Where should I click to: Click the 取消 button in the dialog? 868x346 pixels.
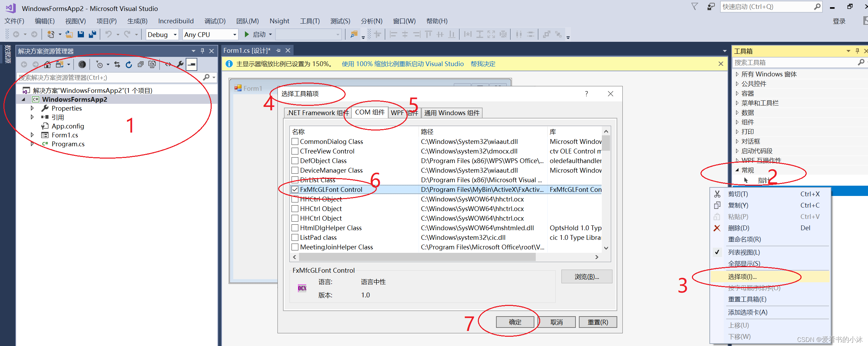[556, 322]
